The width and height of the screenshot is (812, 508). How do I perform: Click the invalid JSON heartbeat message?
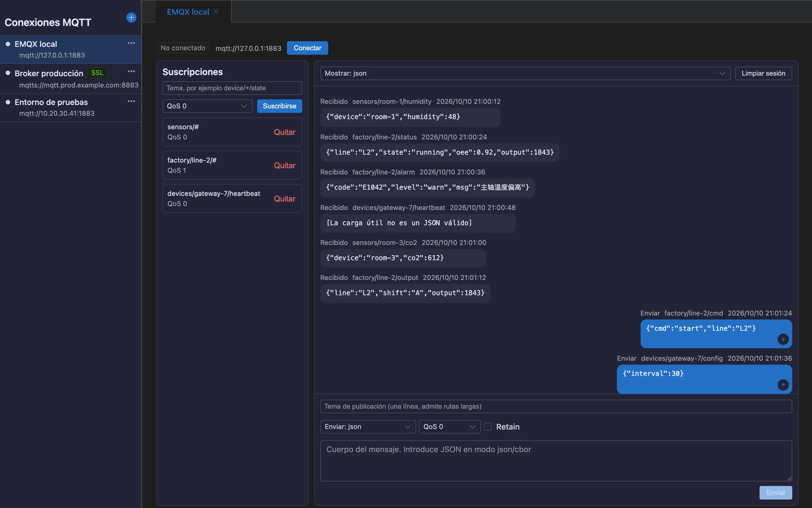pyautogui.click(x=418, y=223)
